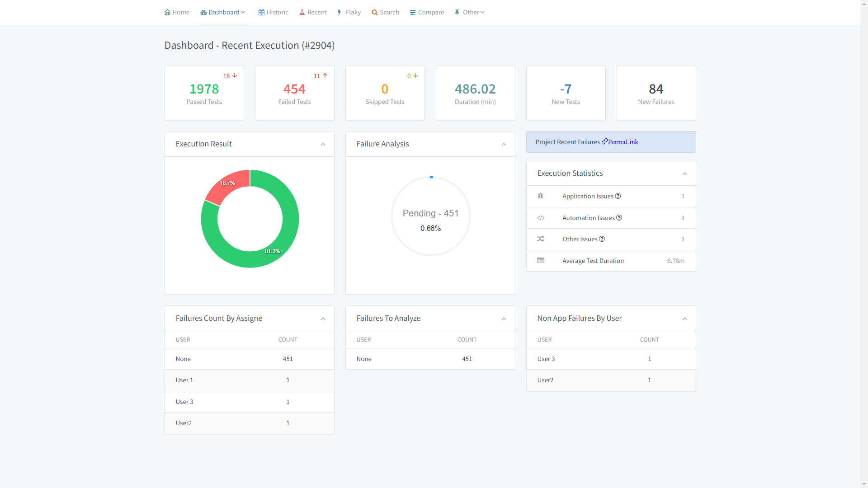This screenshot has width=868, height=488.
Task: Click the Application Issues help question icon
Action: (618, 196)
